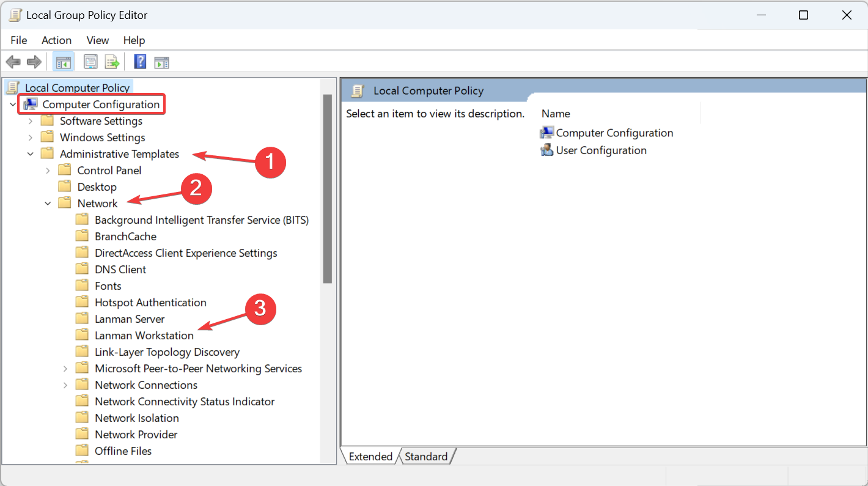
Task: Select Local Computer Policy root in the tree
Action: 77,88
